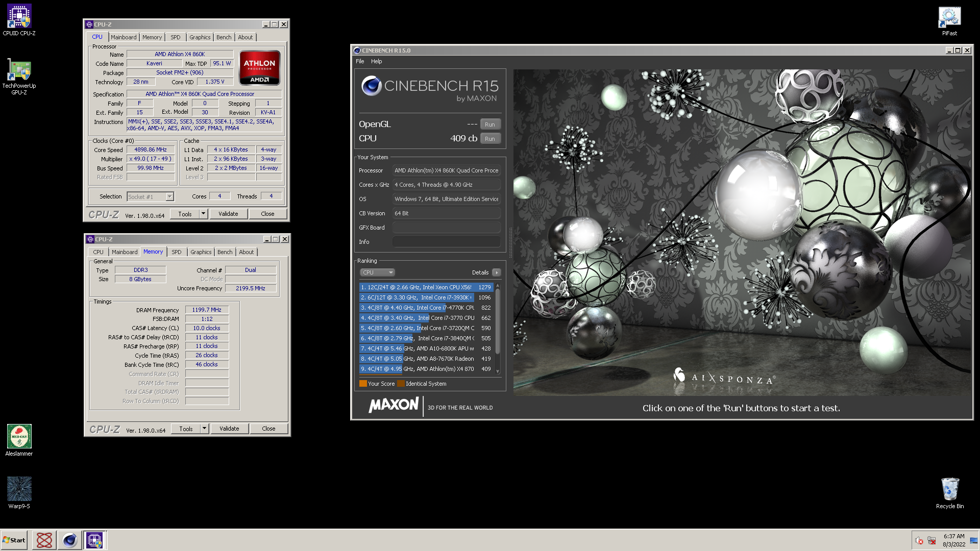Viewport: 980px width, 551px height.
Task: Click the rendered scene preview image
Action: coord(742,233)
